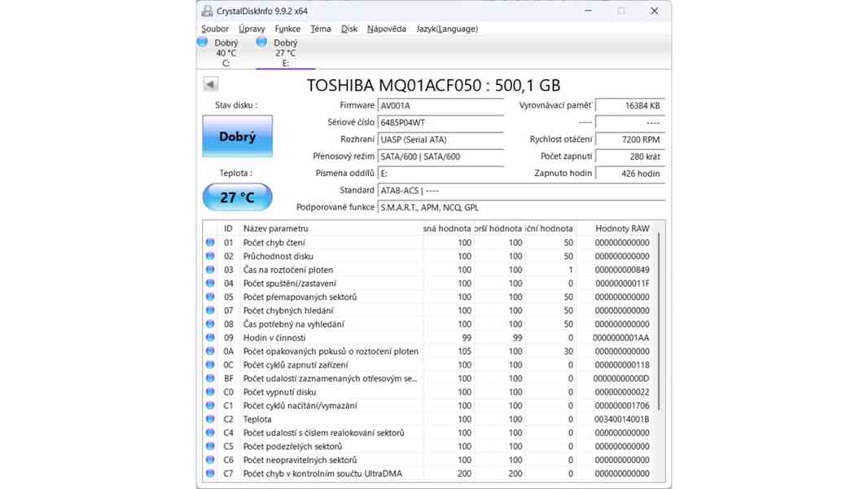Select the E: drive status orb
This screenshot has width=868, height=489.
(261, 42)
